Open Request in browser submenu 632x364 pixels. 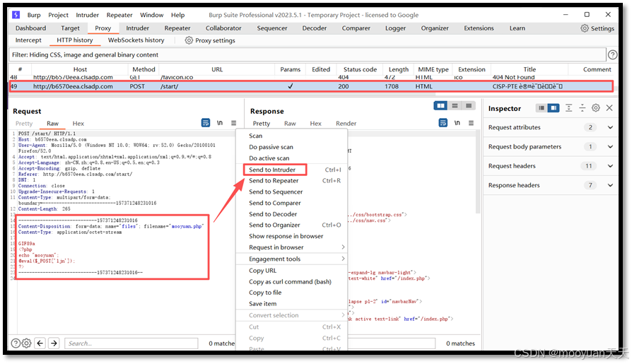[x=291, y=247]
